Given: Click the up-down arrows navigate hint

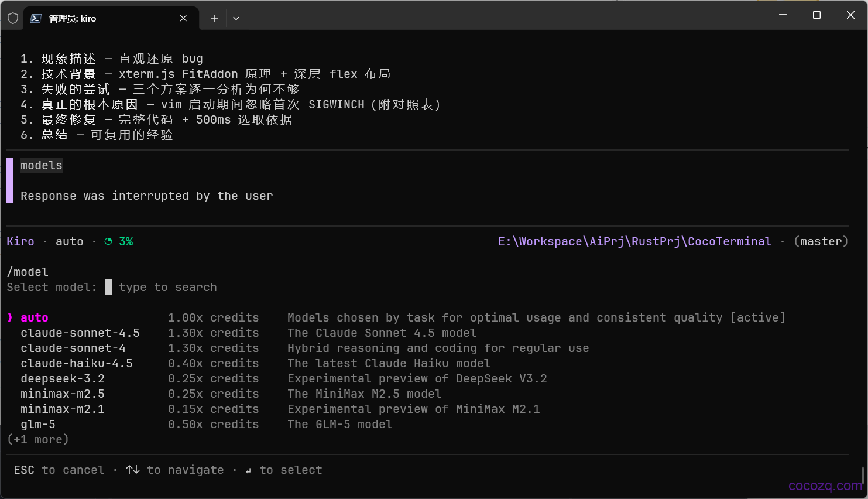Looking at the screenshot, I should [x=174, y=470].
